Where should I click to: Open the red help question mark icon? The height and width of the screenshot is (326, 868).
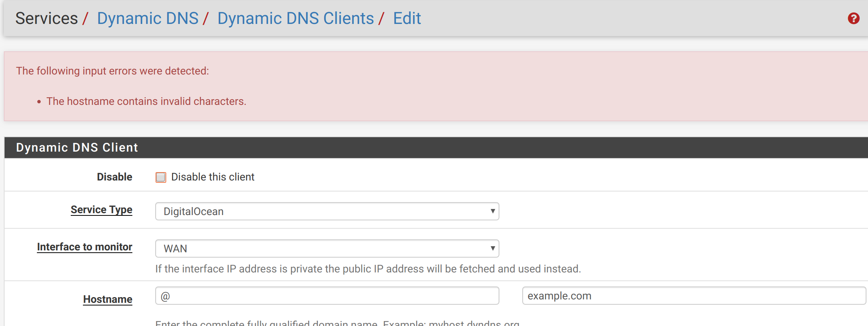tap(854, 18)
